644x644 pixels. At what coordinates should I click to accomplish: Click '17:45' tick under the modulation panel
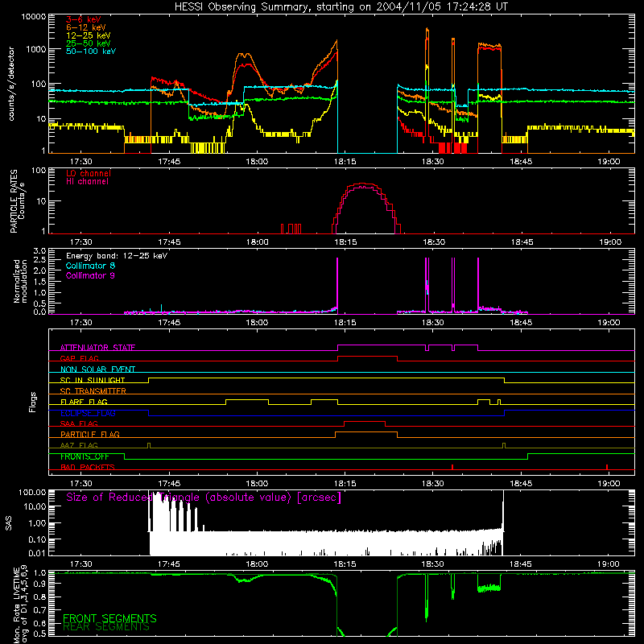coord(169,323)
